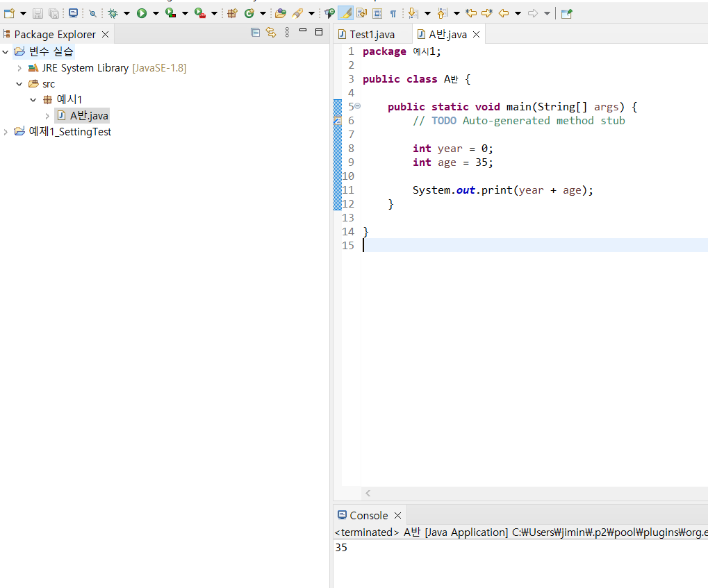Open the External Tools dropdown arrow

point(214,14)
